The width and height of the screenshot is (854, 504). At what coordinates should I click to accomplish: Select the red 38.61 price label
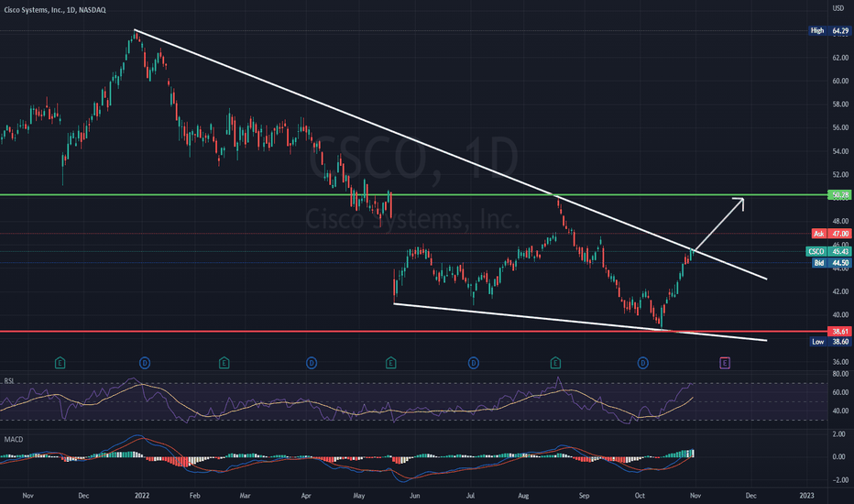(x=839, y=332)
